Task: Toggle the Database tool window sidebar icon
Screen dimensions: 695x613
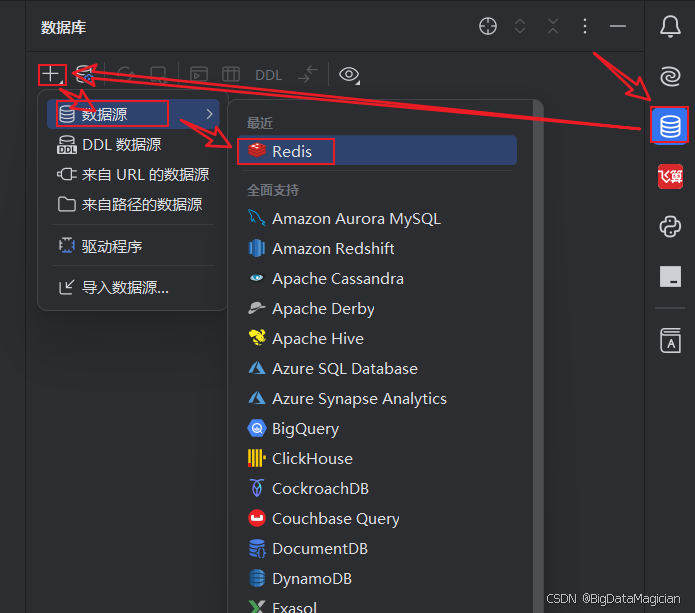Action: (x=670, y=125)
